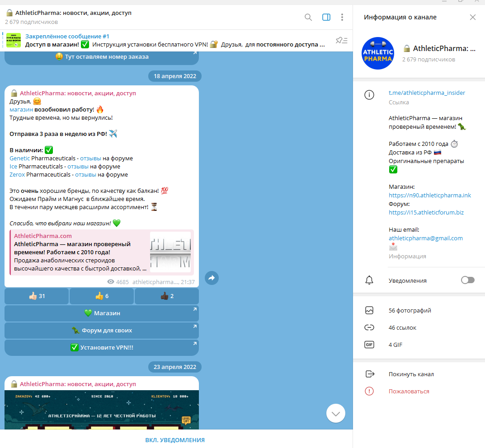This screenshot has width=485, height=448.
Task: React with the yellow thumbs-up showing 6
Action: pos(102,296)
